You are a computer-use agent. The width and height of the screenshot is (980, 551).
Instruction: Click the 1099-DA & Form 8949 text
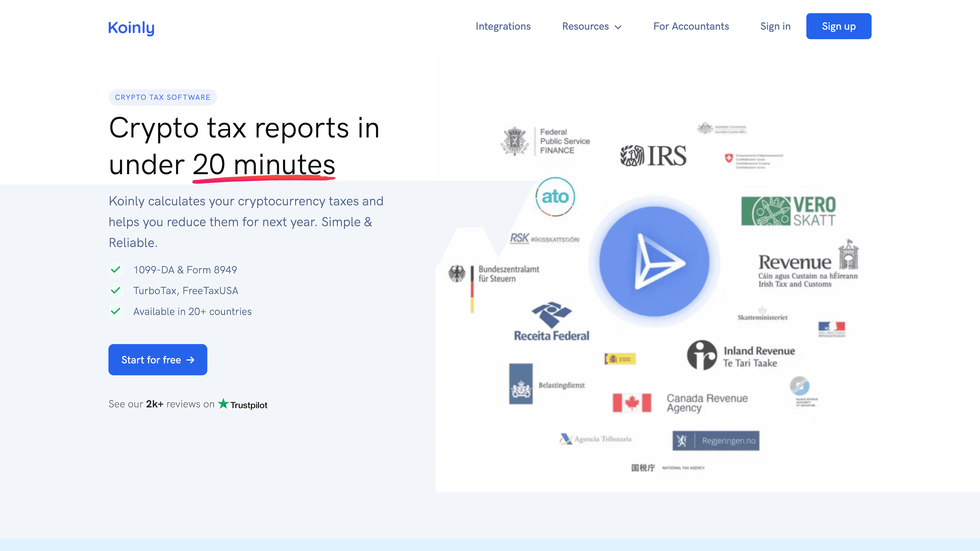click(x=185, y=270)
